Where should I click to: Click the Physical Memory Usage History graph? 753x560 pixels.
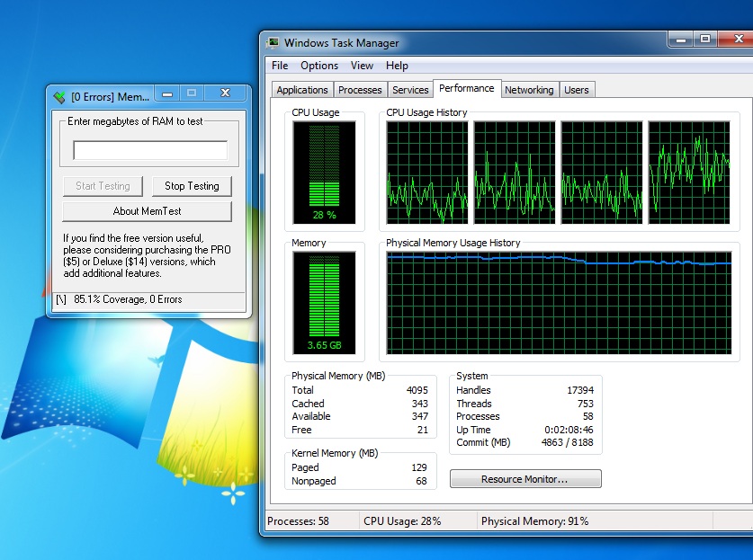(559, 303)
